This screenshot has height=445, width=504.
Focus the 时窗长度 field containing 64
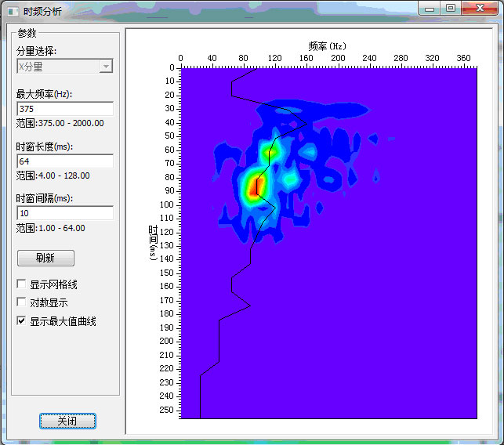coord(64,161)
